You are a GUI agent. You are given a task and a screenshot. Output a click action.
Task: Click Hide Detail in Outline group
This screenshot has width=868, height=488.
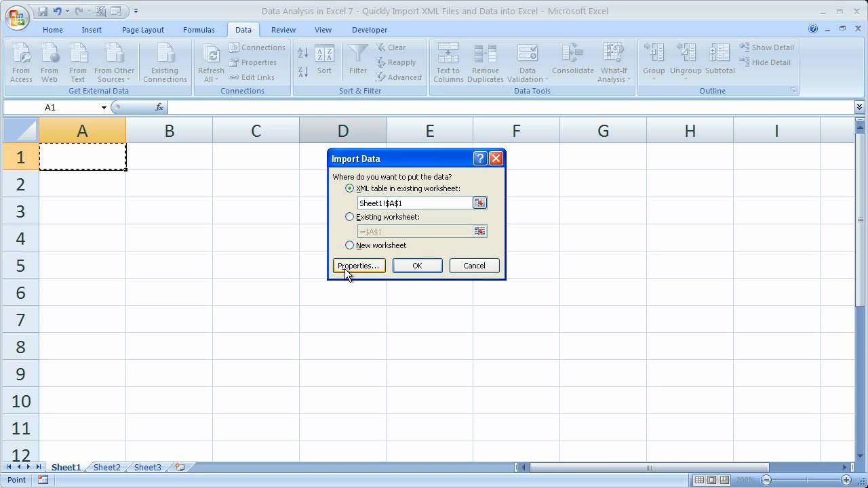766,62
